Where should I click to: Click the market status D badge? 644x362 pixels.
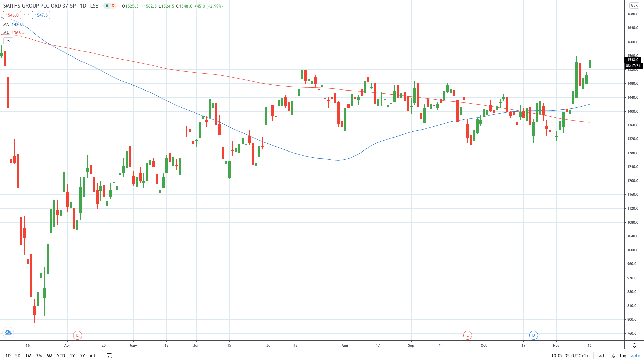point(113,6)
